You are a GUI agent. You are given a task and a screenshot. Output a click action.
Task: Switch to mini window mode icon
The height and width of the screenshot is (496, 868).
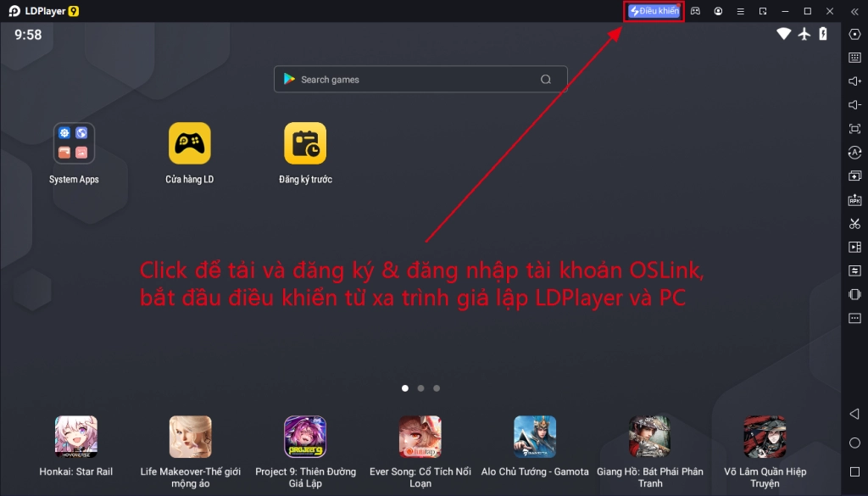(x=763, y=11)
